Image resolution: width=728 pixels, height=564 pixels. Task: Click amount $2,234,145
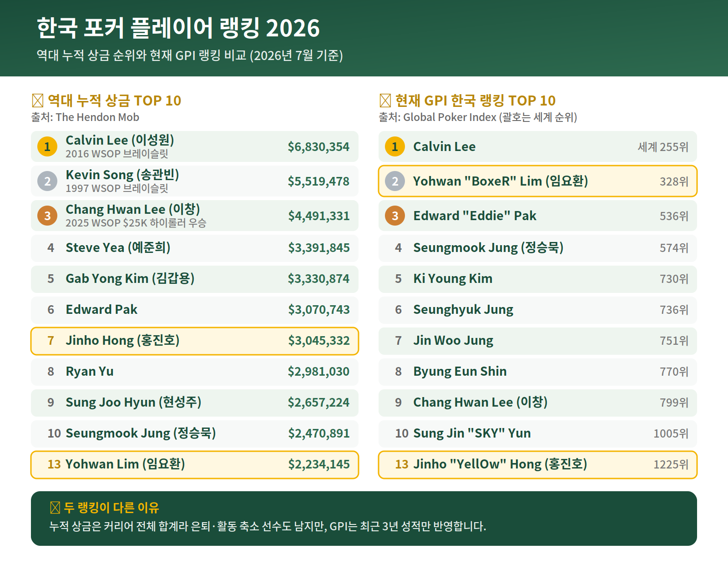(x=318, y=464)
